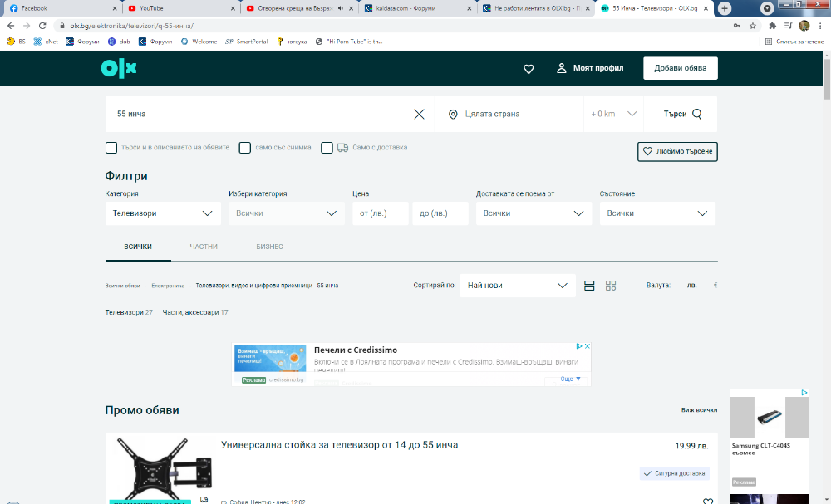Click the Сигурна доставка badge
Screen dimensions: 831x504
(675, 473)
